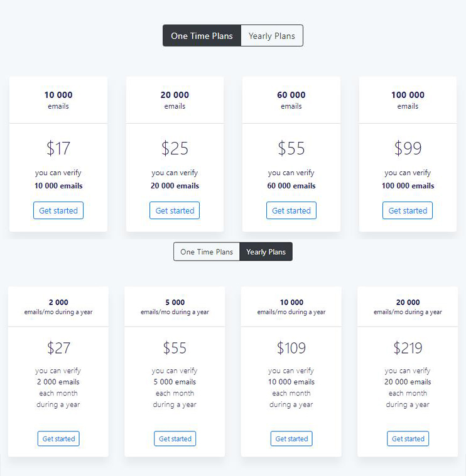Get started with the $17 plan
The height and width of the screenshot is (476, 466).
point(58,210)
